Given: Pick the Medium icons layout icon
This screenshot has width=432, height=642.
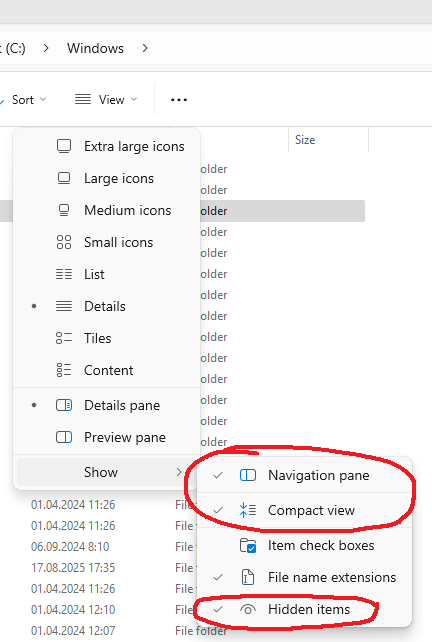Looking at the screenshot, I should pyautogui.click(x=64, y=210).
